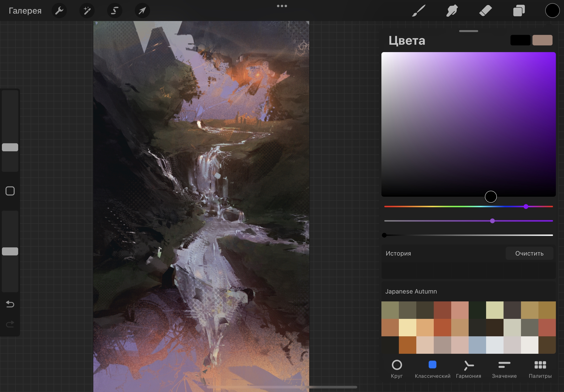Open the Значение color tab
This screenshot has height=392, width=564.
(x=504, y=368)
